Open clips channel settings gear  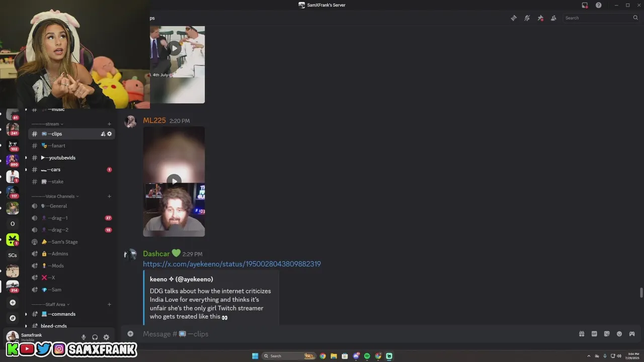point(109,134)
